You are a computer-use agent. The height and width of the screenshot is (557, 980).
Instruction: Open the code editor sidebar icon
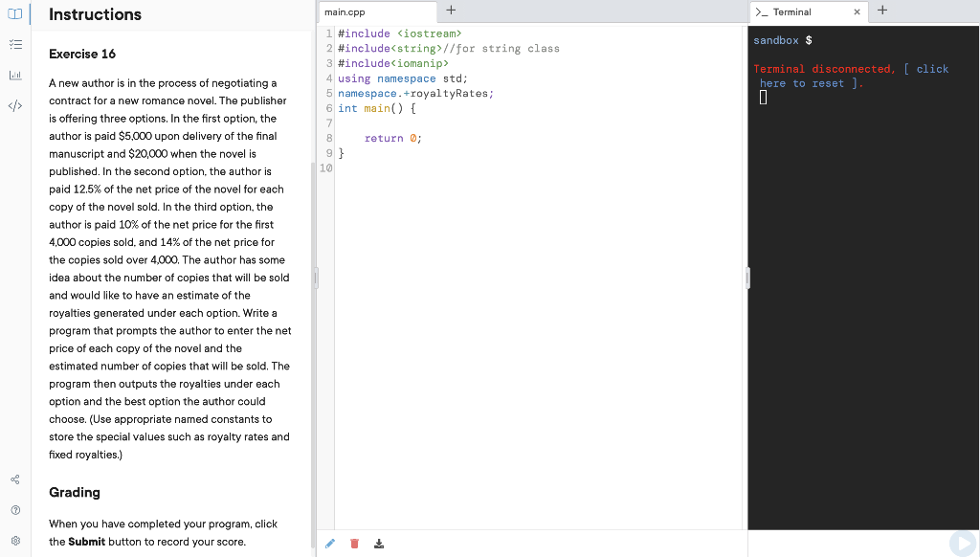14,105
